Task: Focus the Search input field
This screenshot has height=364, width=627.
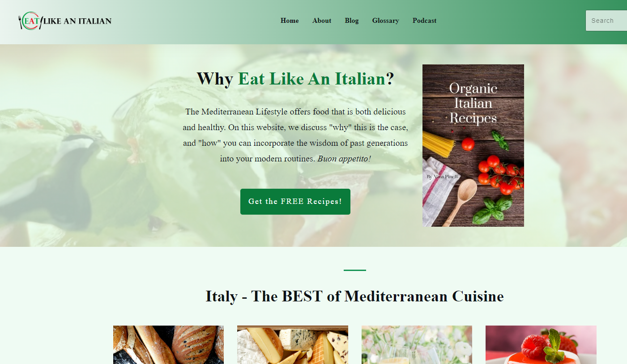Action: point(606,21)
